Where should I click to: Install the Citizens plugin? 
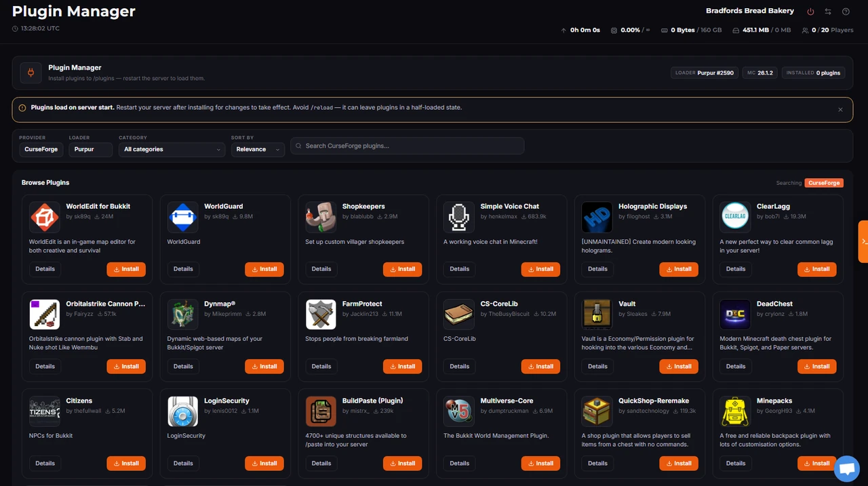[x=126, y=464]
